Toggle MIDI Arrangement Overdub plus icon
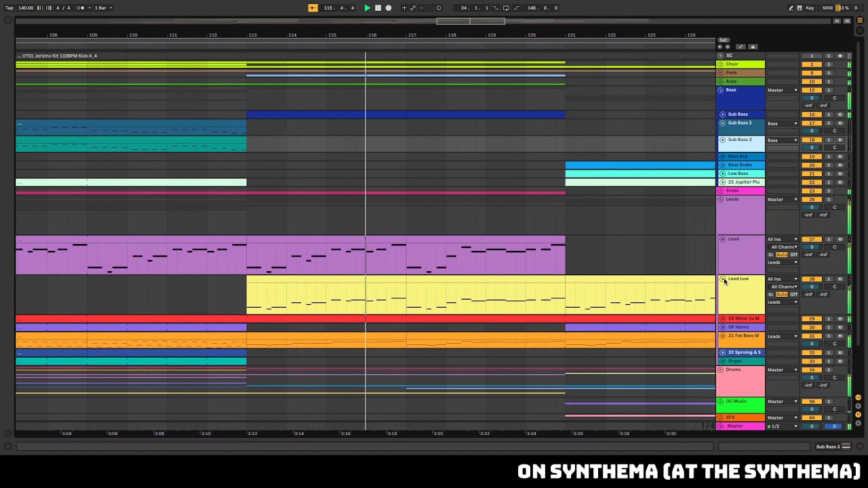The width and height of the screenshot is (868, 488). click(x=404, y=8)
